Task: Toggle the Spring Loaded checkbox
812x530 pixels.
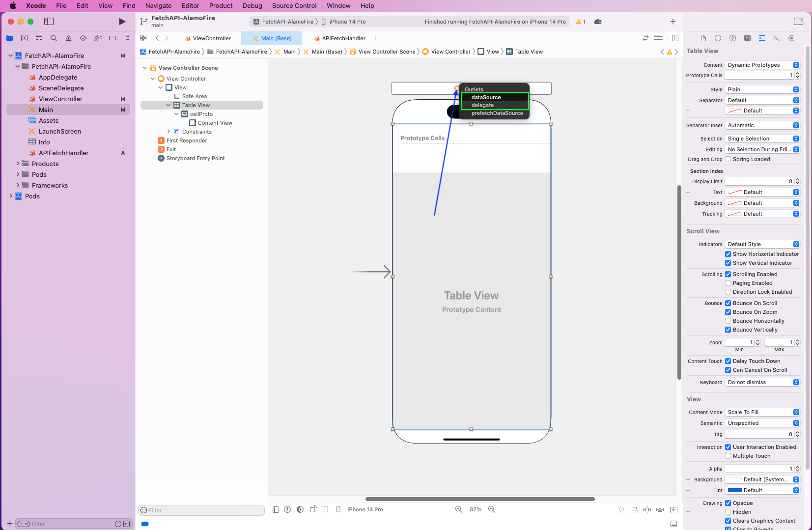Action: click(x=728, y=159)
